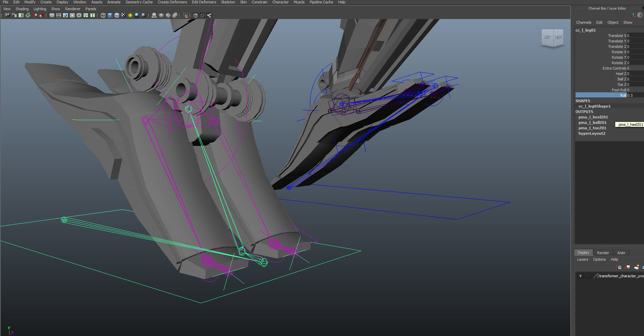Switch to the Anim layer tab
This screenshot has width=644, height=336.
[x=621, y=253]
